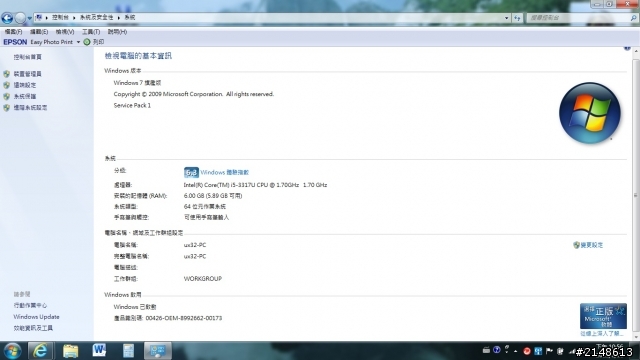The image size is (640, 360).
Task: Open the 工具(T) menu
Action: point(91,31)
